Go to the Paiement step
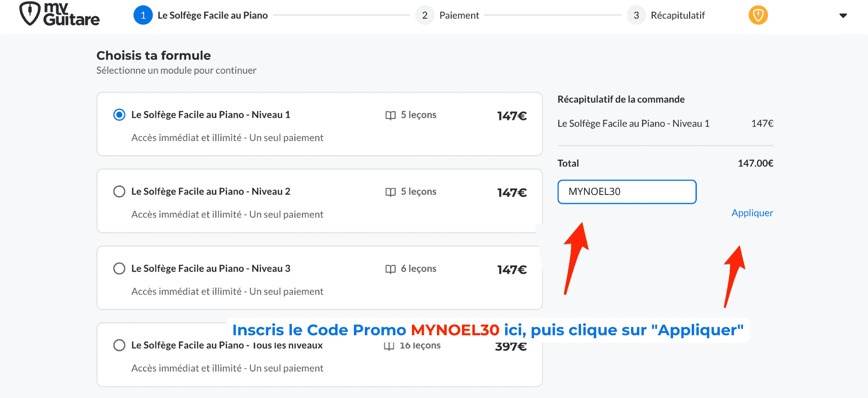The width and height of the screenshot is (868, 398). pyautogui.click(x=459, y=15)
